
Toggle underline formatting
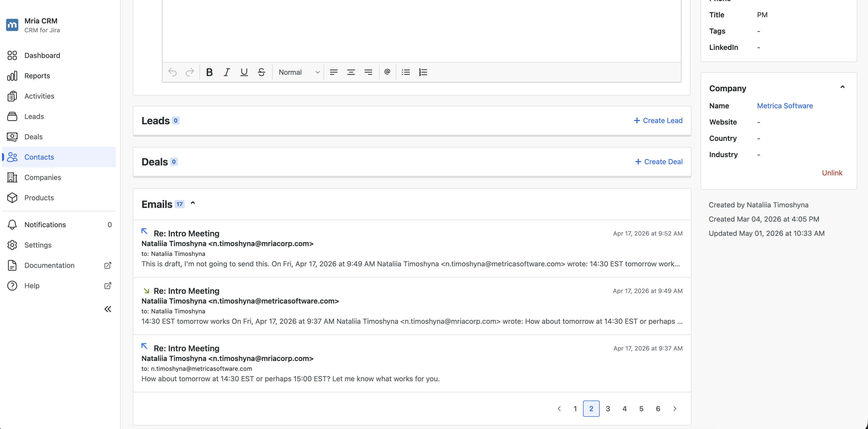click(244, 72)
